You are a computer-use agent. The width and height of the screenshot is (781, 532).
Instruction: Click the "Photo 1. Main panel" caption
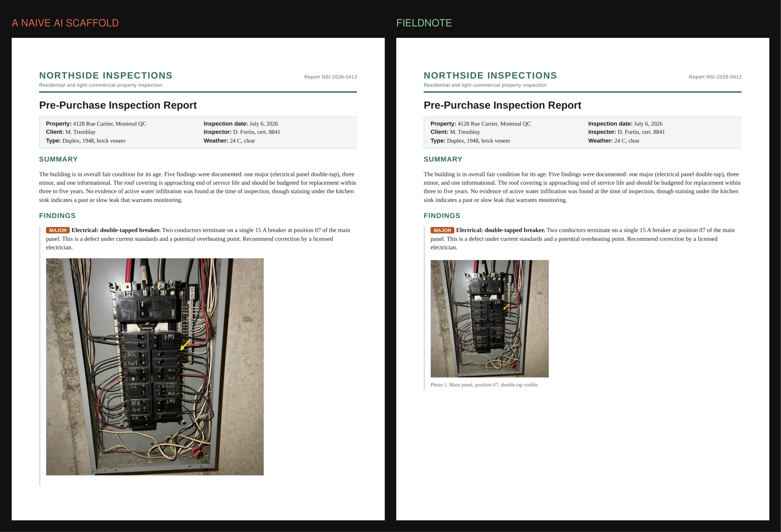(485, 385)
